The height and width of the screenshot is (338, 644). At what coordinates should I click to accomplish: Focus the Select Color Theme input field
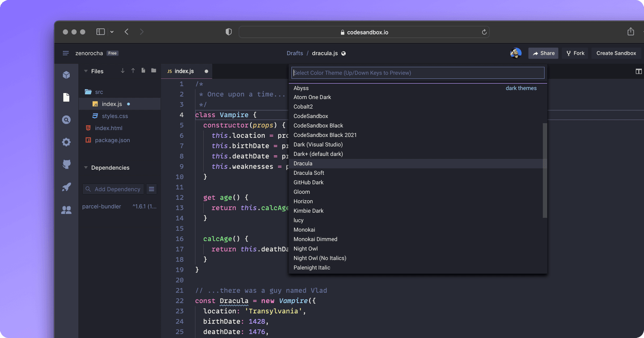pos(418,72)
